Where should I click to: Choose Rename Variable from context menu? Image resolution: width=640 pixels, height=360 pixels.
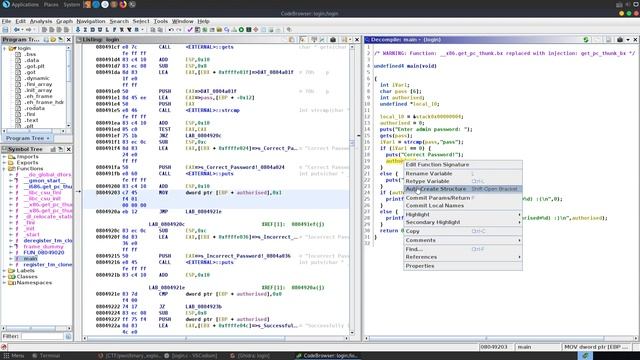pyautogui.click(x=463, y=173)
